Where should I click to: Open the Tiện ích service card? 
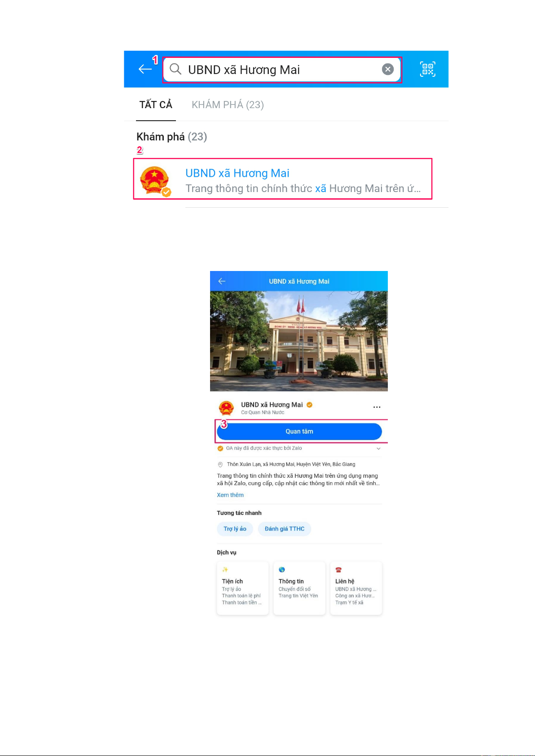[x=243, y=588]
